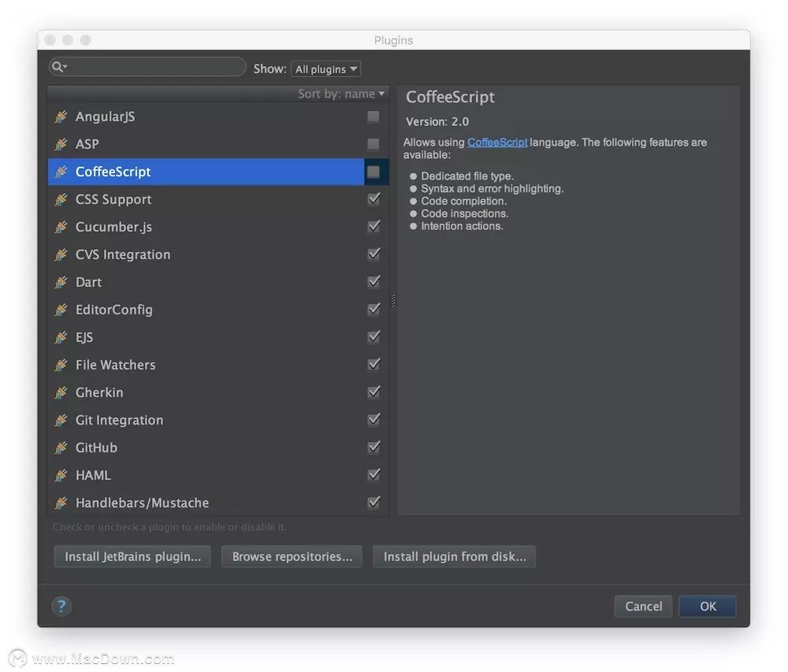Click the Dart plugin icon
788x672 pixels.
click(61, 282)
